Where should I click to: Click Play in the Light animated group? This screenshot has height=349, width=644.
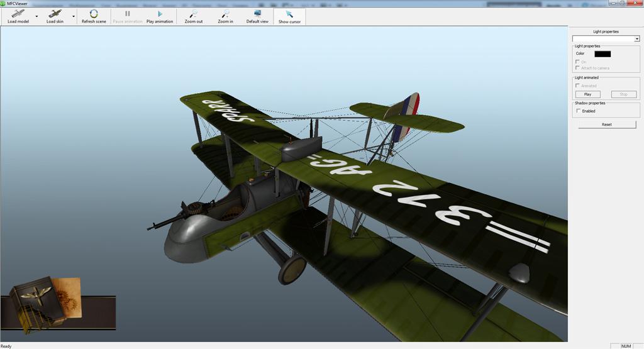[x=587, y=94]
